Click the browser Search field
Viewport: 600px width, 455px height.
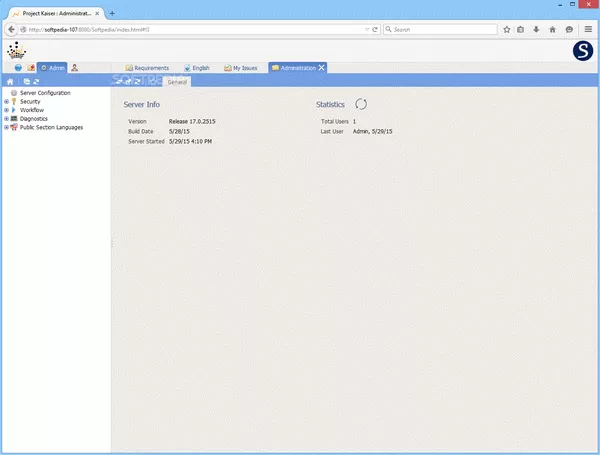(x=440, y=29)
